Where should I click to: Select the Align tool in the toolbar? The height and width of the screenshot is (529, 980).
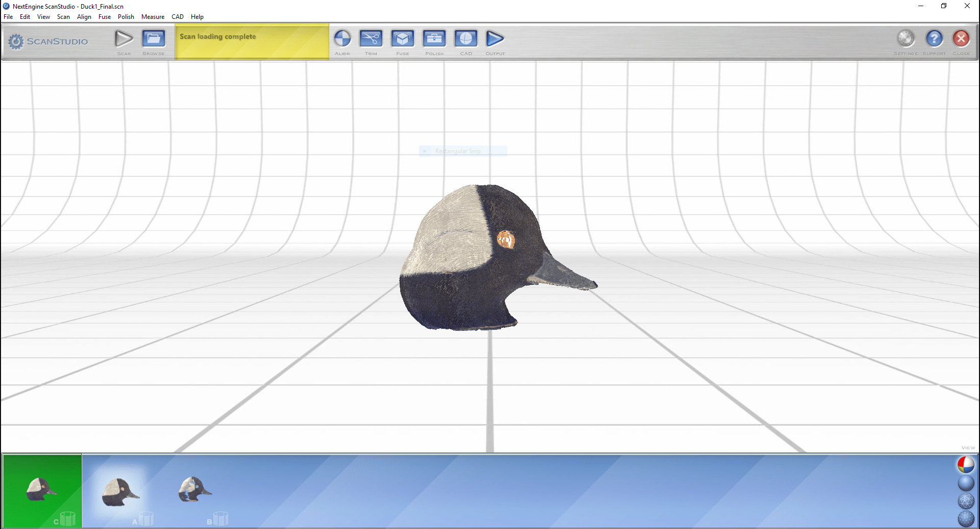tap(342, 39)
